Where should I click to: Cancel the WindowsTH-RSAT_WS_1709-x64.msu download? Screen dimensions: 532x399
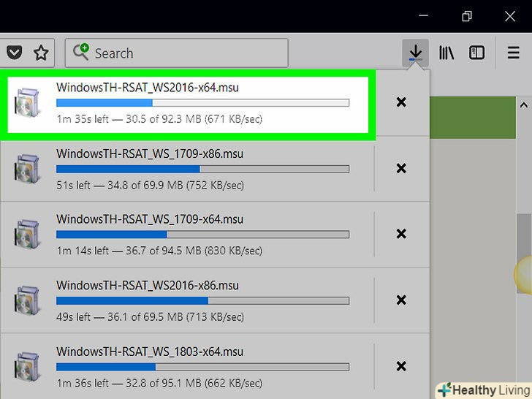pos(401,234)
